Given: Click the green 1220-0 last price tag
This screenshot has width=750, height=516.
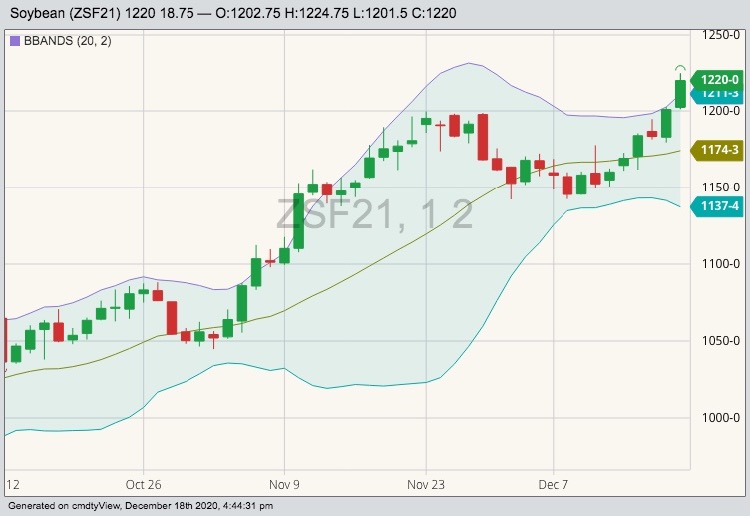Looking at the screenshot, I should click(x=719, y=79).
